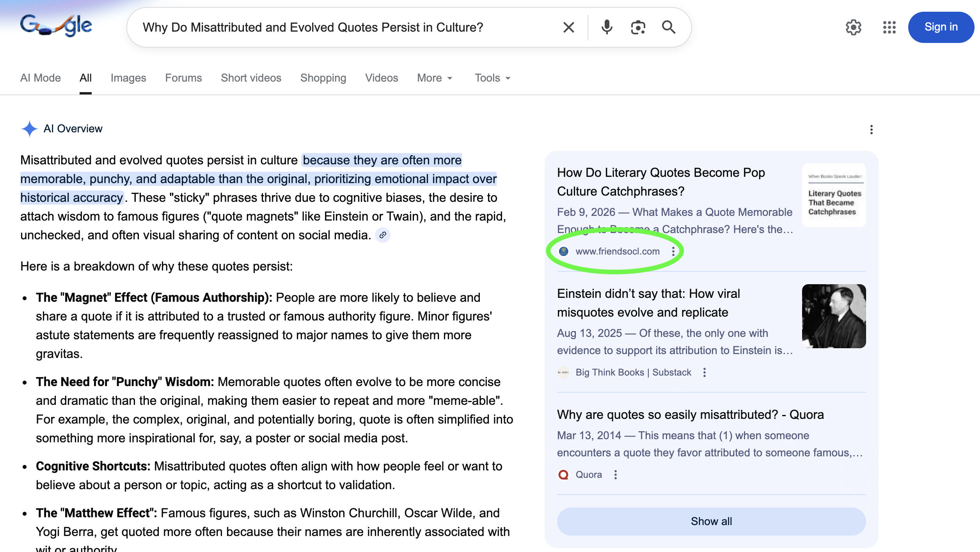Switch to the Shopping tab
Image resolution: width=980 pixels, height=552 pixels.
323,78
